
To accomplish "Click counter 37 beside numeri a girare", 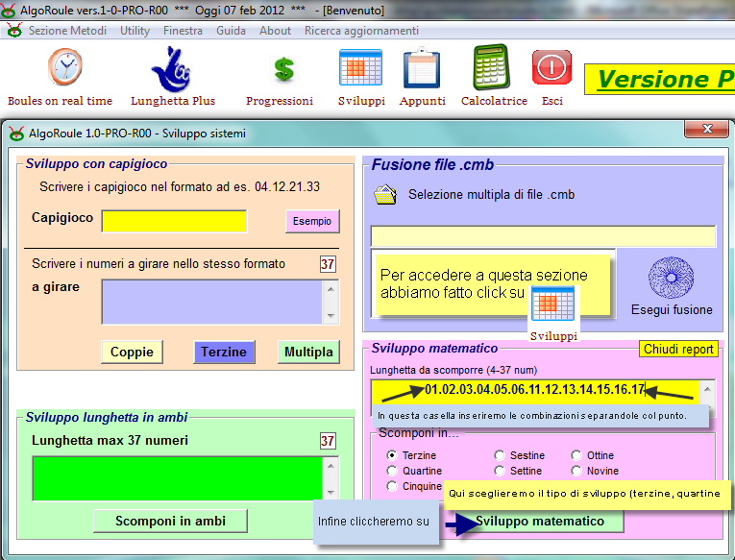I will coord(328,264).
